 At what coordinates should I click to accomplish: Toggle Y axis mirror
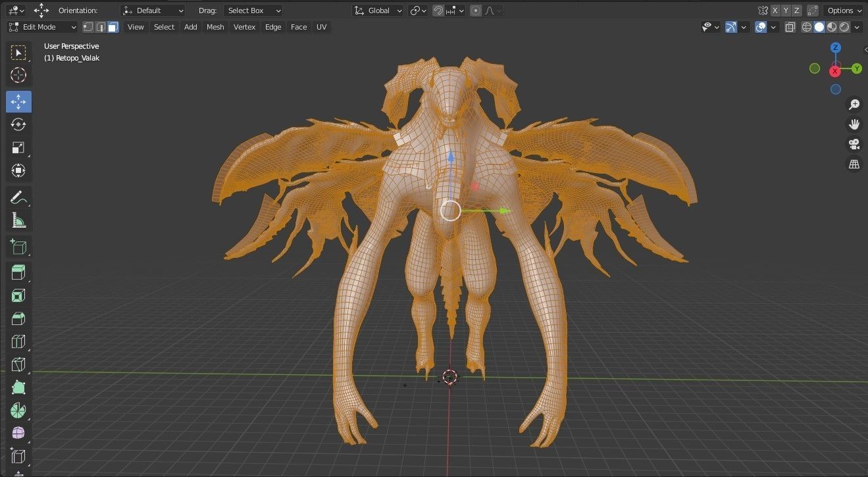[786, 11]
